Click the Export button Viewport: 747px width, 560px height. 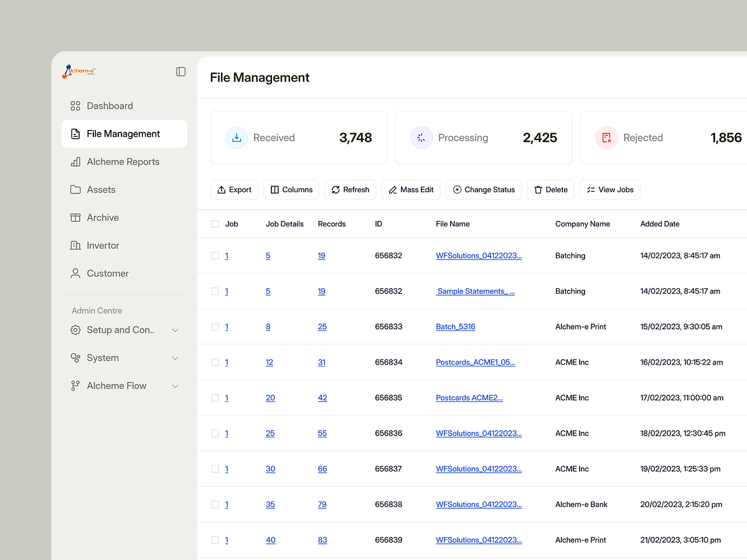(234, 190)
